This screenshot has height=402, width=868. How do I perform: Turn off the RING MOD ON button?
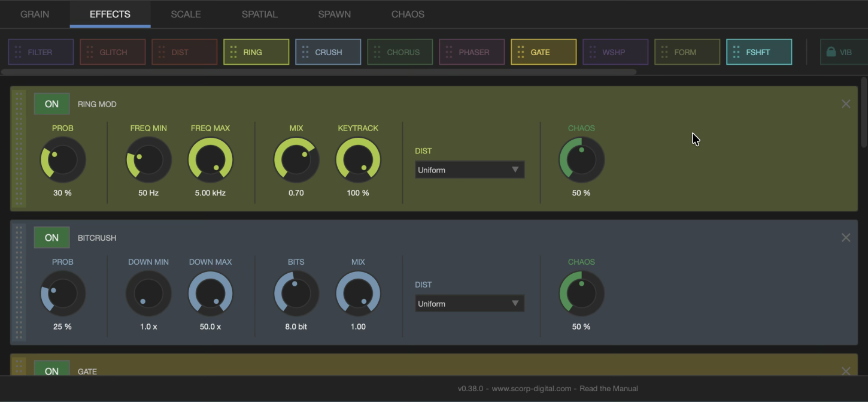tap(51, 104)
